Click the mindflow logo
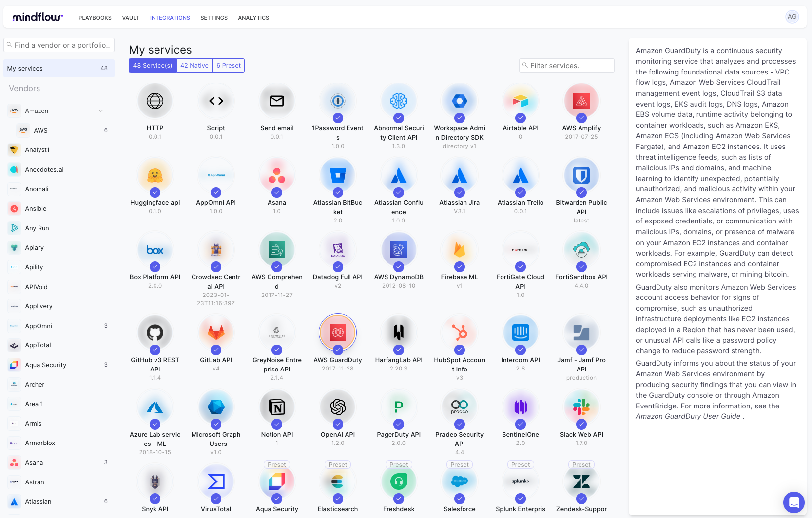The height and width of the screenshot is (518, 812). tap(38, 17)
